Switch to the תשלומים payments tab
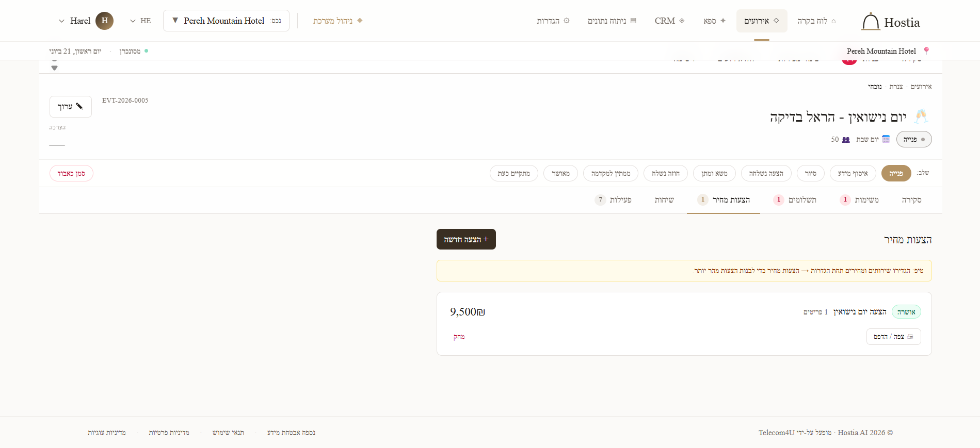The width and height of the screenshot is (980, 448). tap(795, 200)
